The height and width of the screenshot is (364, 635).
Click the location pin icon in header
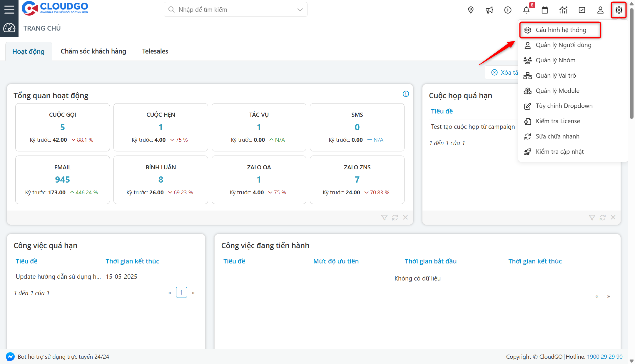471,10
